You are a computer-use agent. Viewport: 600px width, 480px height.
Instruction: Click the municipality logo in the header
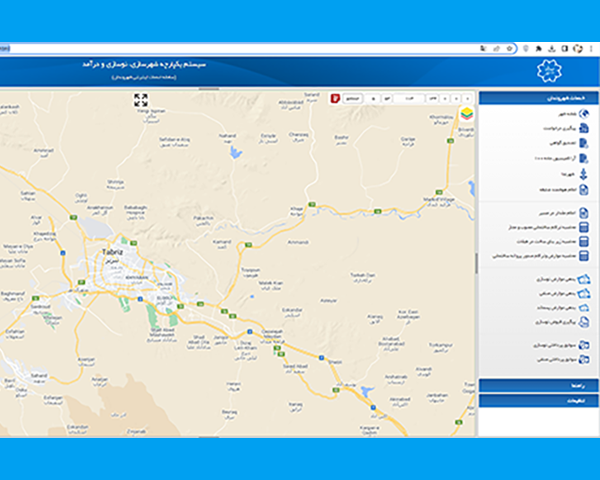[x=549, y=71]
